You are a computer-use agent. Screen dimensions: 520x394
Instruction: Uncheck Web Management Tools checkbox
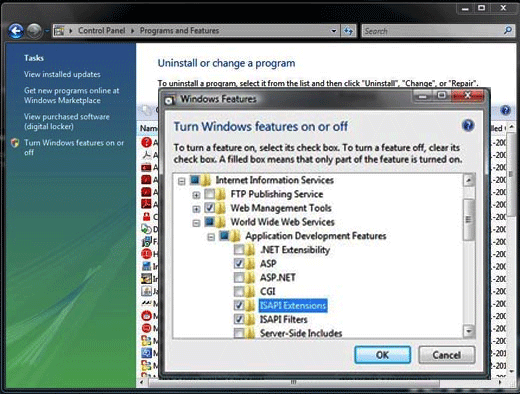tap(209, 208)
